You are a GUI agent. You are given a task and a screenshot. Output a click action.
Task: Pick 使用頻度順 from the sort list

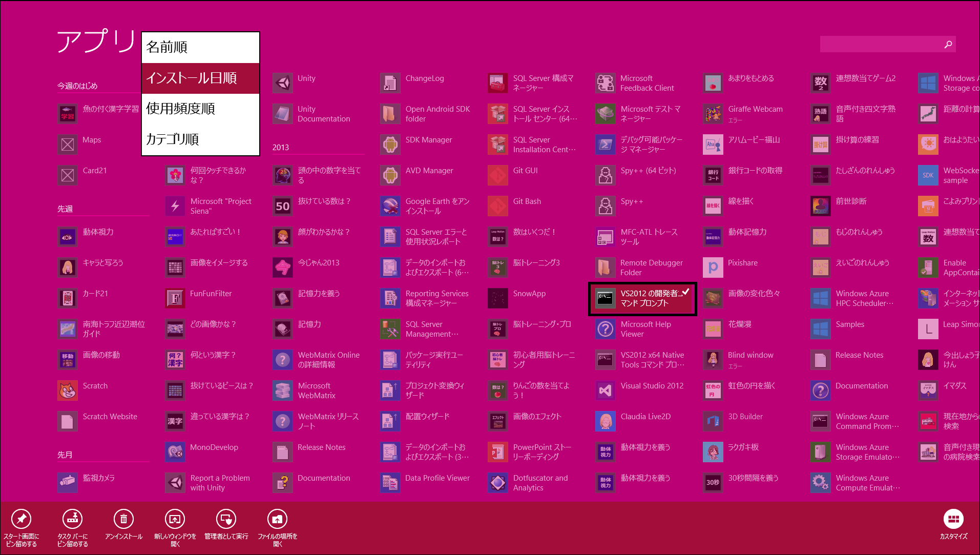click(200, 109)
